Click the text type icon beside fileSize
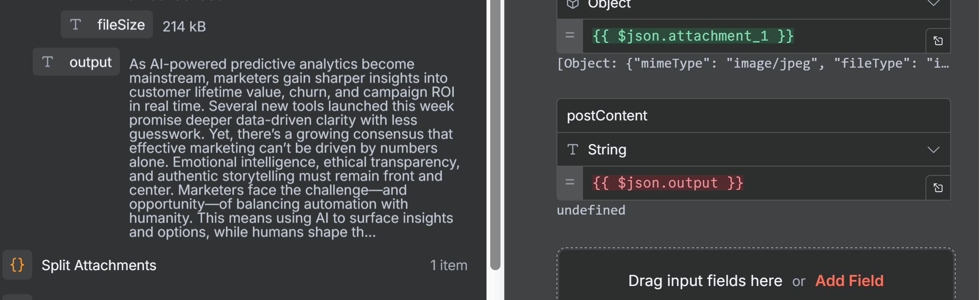The image size is (980, 300). [76, 25]
